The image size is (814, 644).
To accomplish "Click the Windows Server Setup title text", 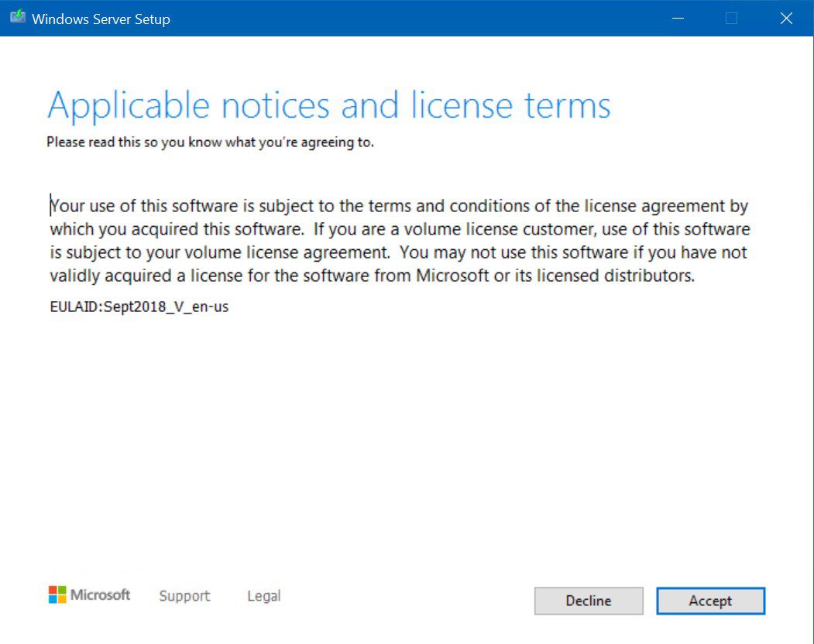I will coord(101,19).
